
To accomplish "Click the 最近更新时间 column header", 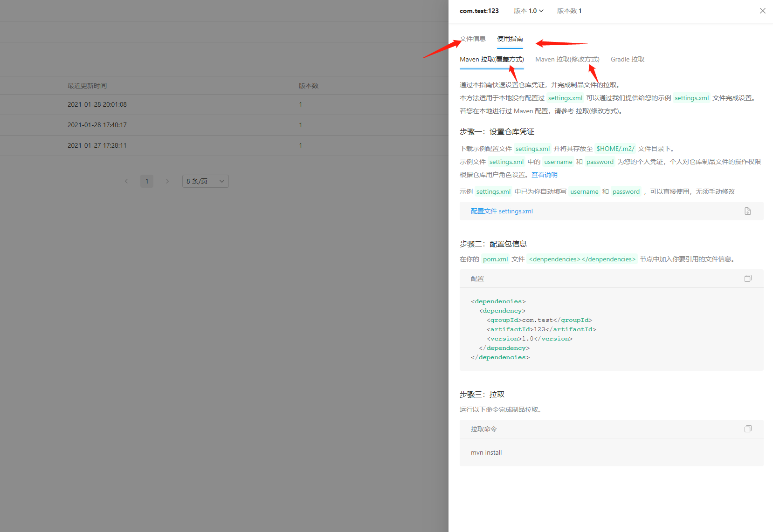I will (87, 85).
